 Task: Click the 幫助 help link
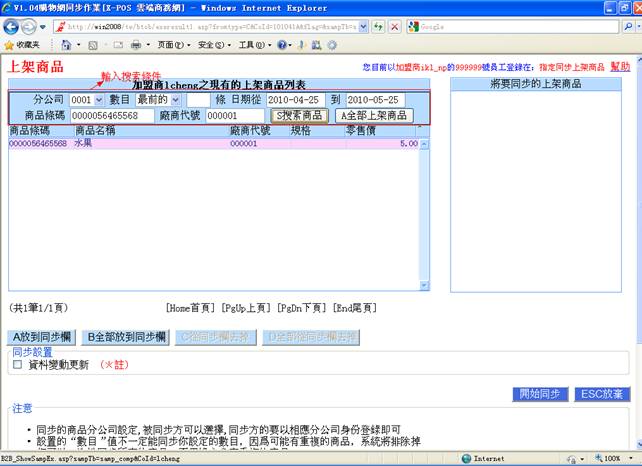coord(620,67)
